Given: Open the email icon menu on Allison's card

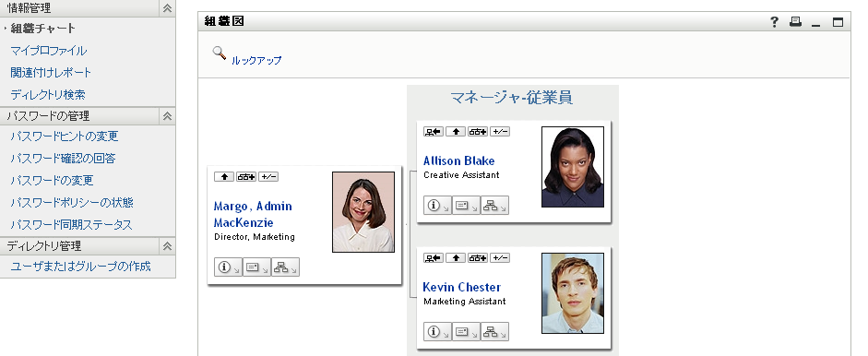Looking at the screenshot, I should tap(466, 206).
